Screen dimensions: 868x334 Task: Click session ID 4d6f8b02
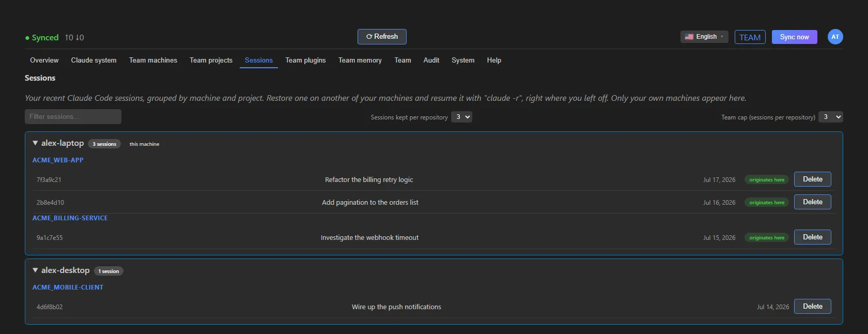point(50,307)
